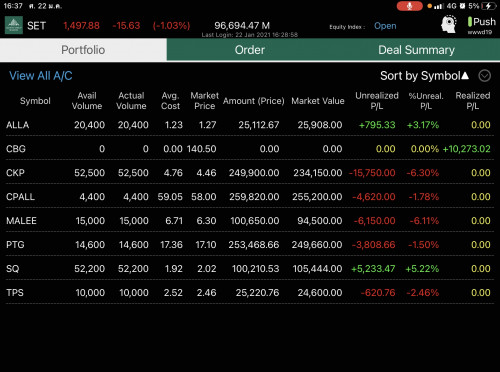This screenshot has width=500, height=372.
Task: Tap the cellular signal bars icon
Action: click(439, 6)
